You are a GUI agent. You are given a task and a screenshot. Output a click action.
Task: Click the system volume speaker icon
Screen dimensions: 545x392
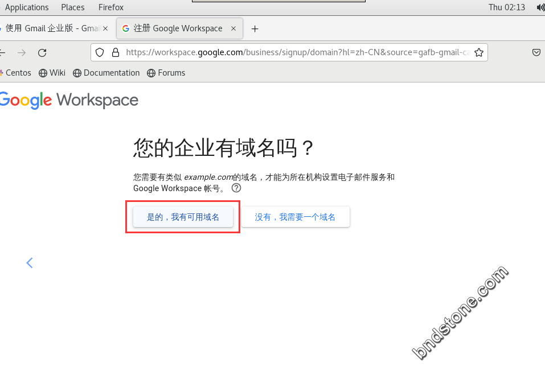tap(540, 7)
